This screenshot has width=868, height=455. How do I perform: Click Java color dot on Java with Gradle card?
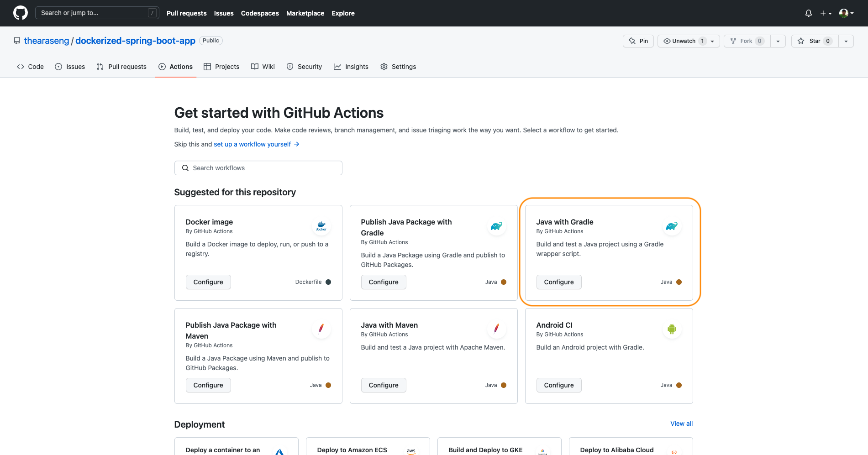679,282
